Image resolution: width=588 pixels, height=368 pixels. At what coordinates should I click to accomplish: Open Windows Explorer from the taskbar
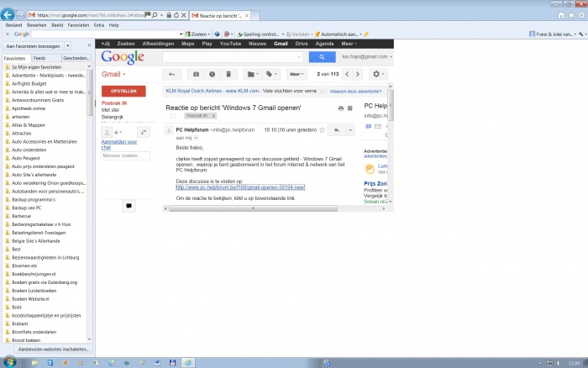click(x=35, y=363)
